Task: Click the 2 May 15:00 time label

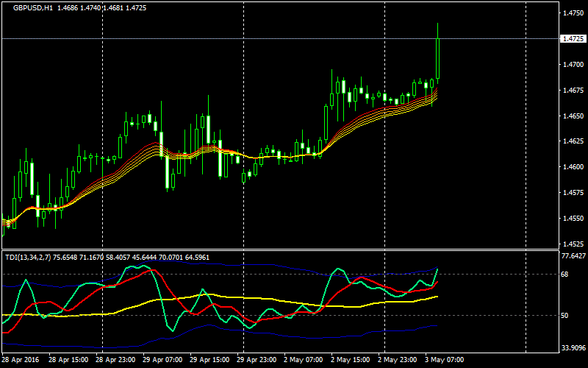Action: (x=351, y=360)
